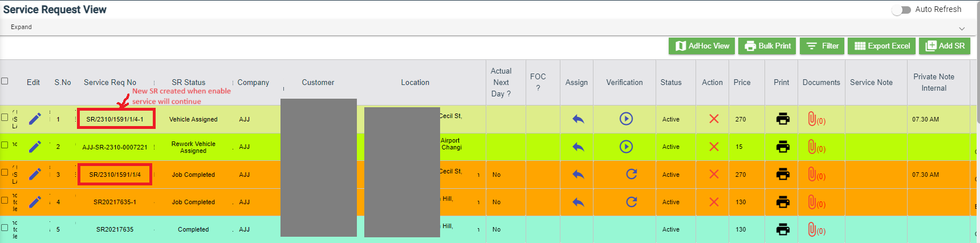Sort by SR Status column header
Image resolution: width=980 pixels, height=243 pixels.
[188, 82]
